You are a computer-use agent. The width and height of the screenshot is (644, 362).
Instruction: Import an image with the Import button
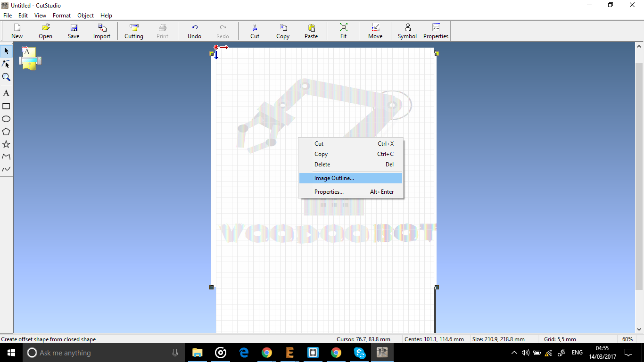(102, 31)
